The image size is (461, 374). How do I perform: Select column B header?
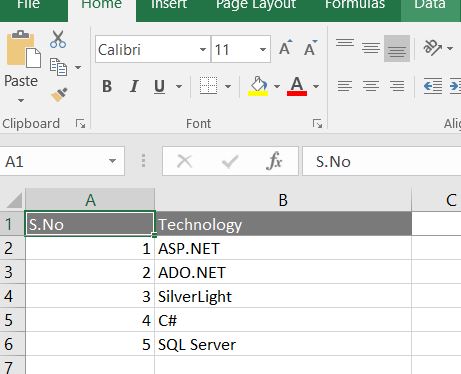[x=283, y=200]
